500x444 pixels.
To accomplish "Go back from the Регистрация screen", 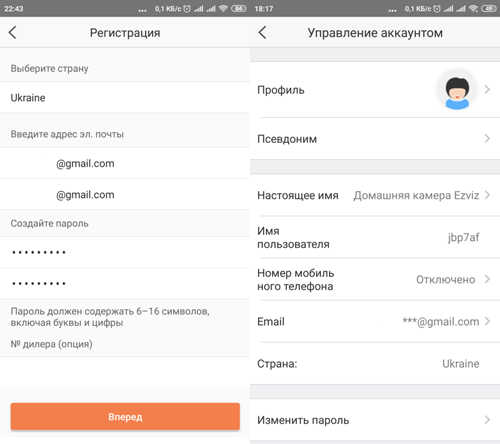I will pyautogui.click(x=13, y=33).
